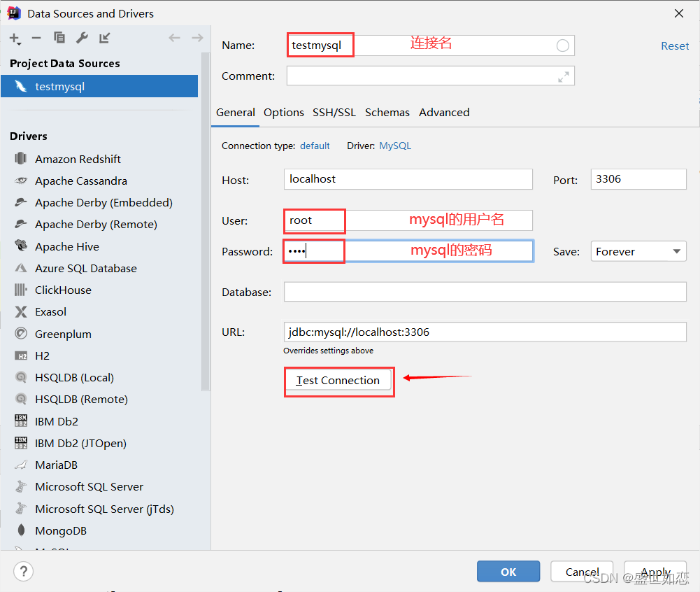Click the IBM Db2 driver icon
Viewport: 700px width, 592px height.
(x=20, y=421)
